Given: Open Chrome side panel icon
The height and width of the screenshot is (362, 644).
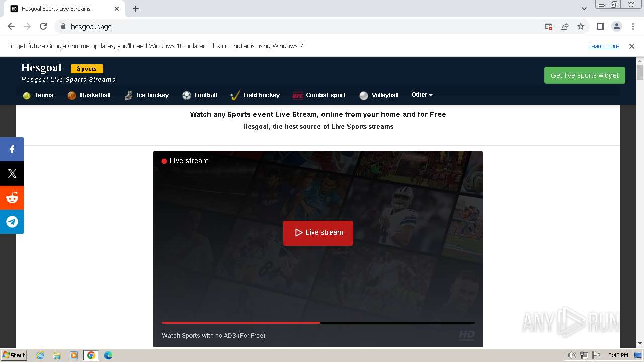Looking at the screenshot, I should coord(601,27).
